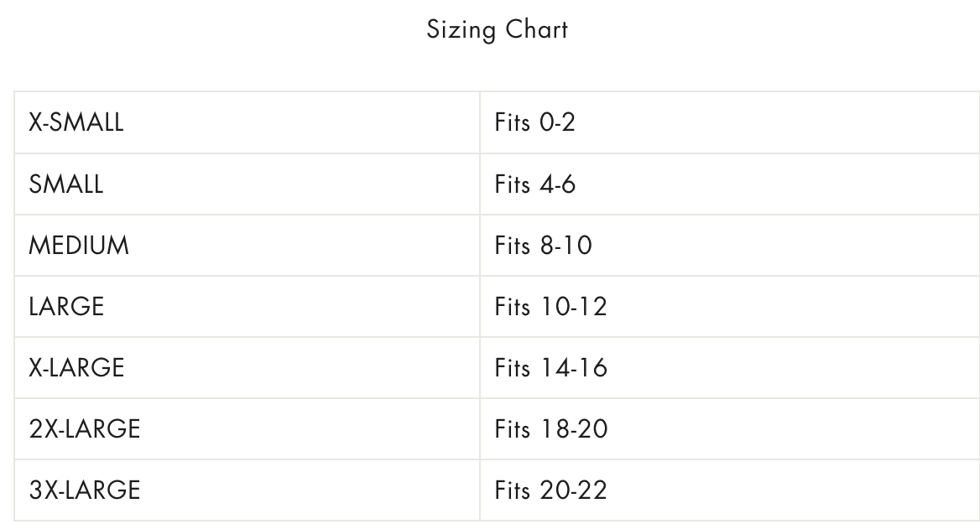This screenshot has width=980, height=524.
Task: Select the '14-16' number range
Action: tap(574, 368)
